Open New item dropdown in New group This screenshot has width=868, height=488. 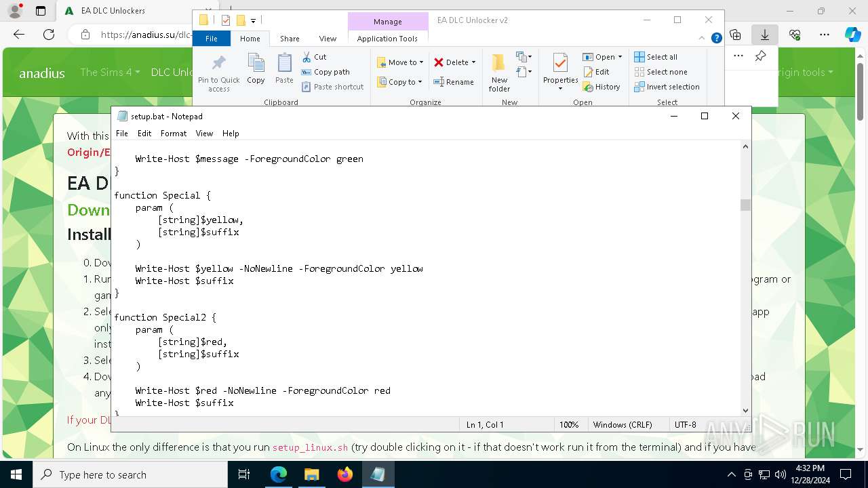tap(524, 57)
